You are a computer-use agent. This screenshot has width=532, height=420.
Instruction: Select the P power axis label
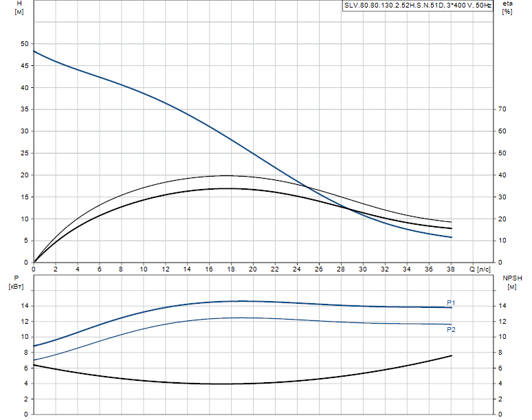(16, 278)
